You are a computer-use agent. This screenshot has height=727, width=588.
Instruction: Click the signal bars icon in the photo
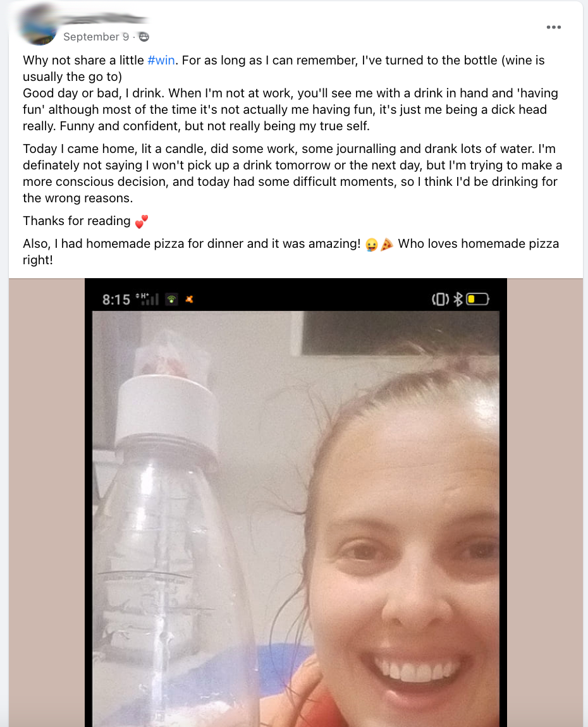coord(147,300)
